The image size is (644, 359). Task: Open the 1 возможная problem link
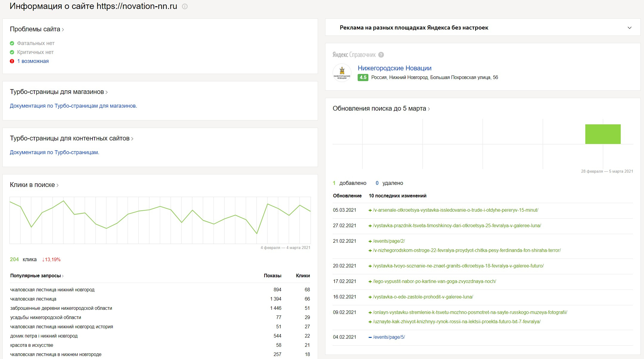[x=33, y=61]
